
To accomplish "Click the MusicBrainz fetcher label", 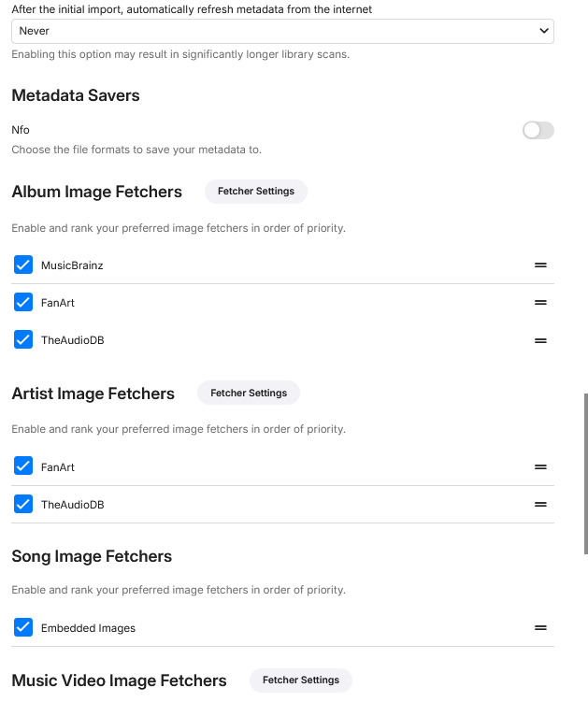I will (72, 265).
